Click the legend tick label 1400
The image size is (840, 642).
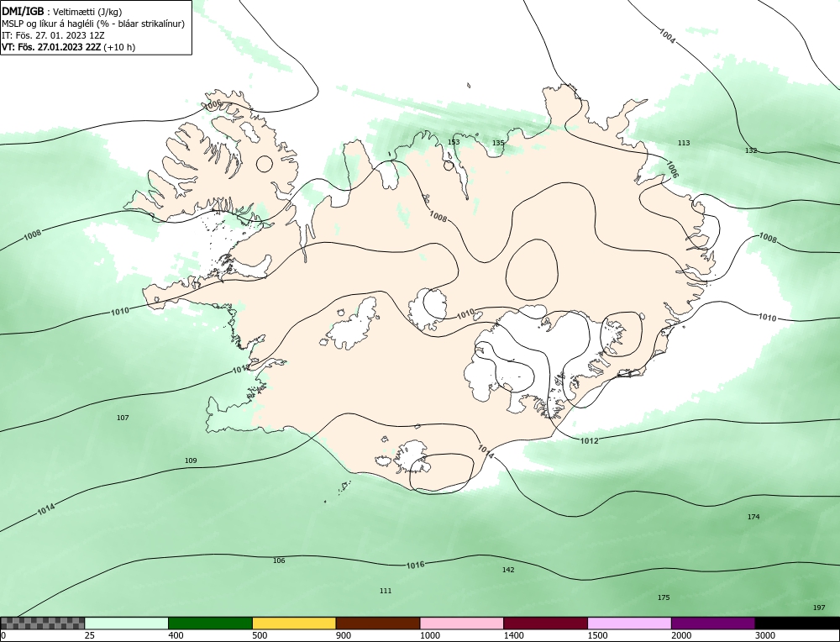[x=514, y=635]
